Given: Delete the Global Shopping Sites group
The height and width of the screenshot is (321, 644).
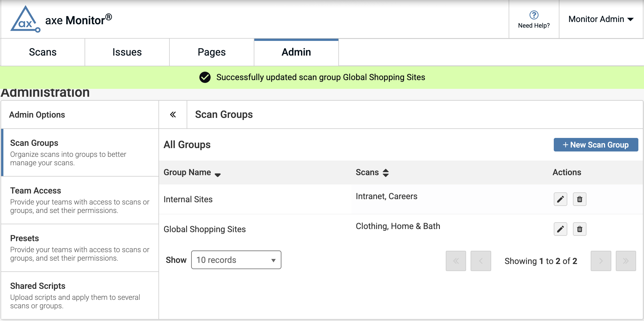Looking at the screenshot, I should click(579, 229).
